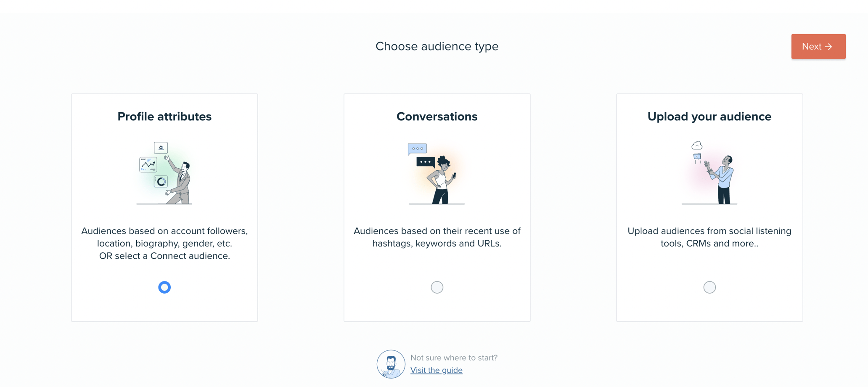Click the Profile attributes illustration
868x387 pixels.
coord(164,172)
